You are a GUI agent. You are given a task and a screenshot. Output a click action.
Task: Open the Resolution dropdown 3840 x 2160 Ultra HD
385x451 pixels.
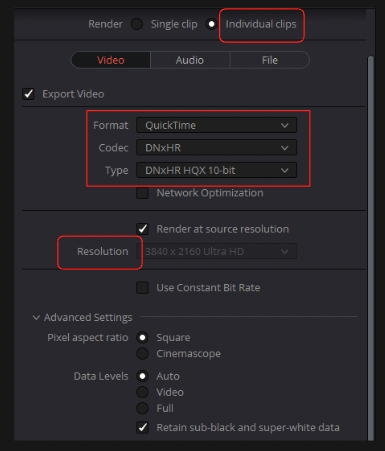216,251
